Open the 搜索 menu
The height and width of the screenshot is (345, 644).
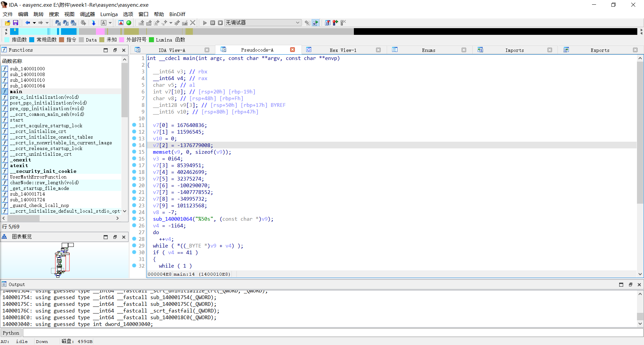coord(54,14)
